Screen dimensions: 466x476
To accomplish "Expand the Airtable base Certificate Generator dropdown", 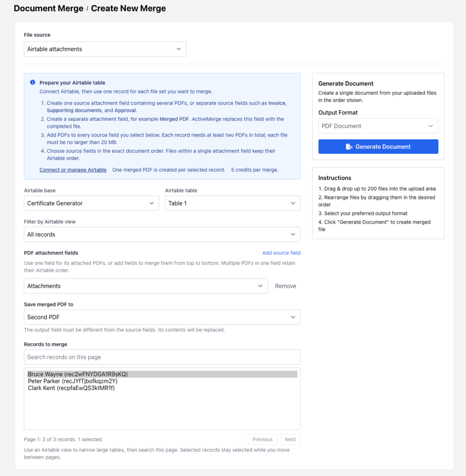I will [92, 204].
